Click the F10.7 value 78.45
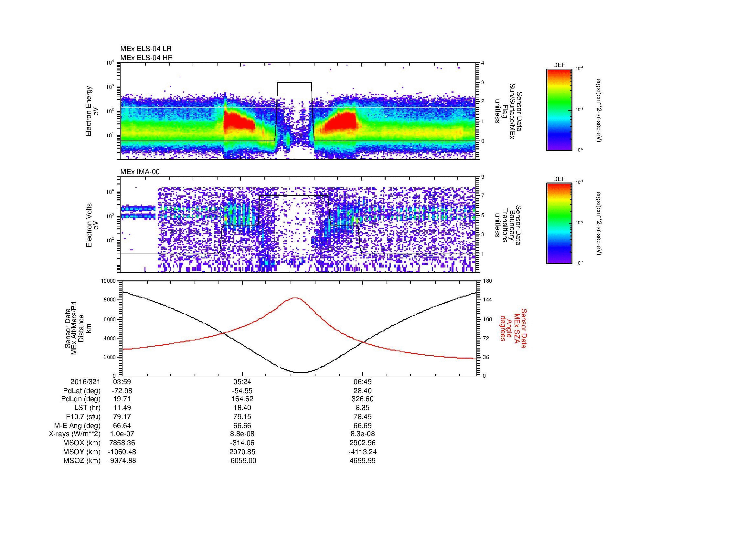The width and height of the screenshot is (756, 534). (363, 416)
